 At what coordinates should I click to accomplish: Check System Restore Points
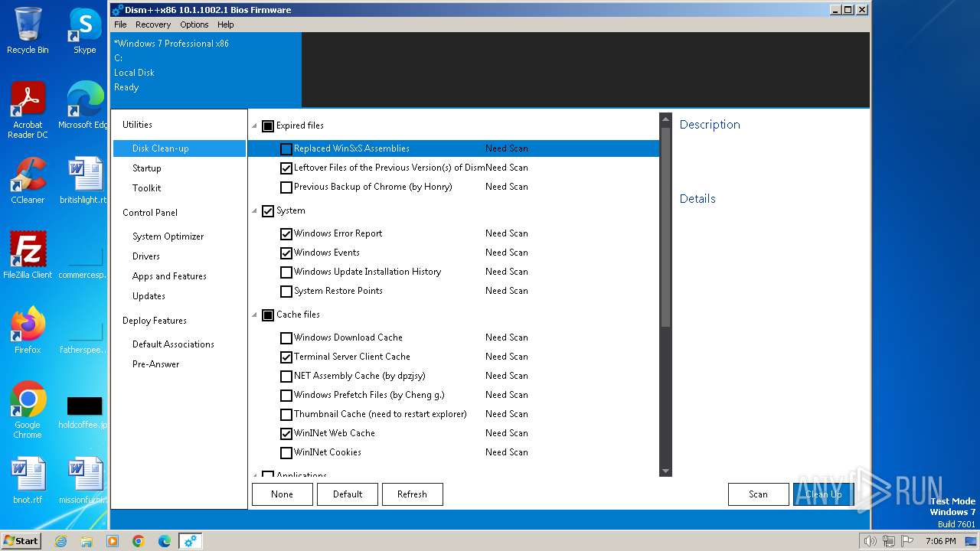point(286,292)
